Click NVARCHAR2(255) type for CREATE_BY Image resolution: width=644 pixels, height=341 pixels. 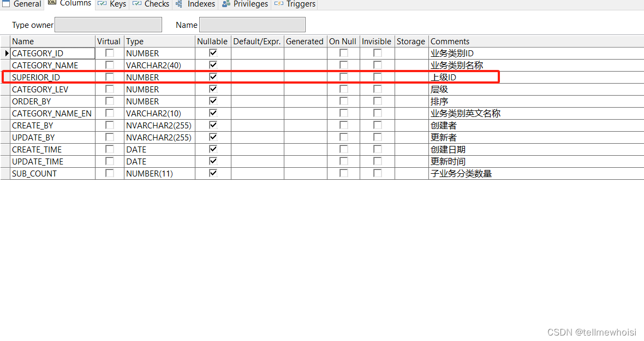point(159,126)
